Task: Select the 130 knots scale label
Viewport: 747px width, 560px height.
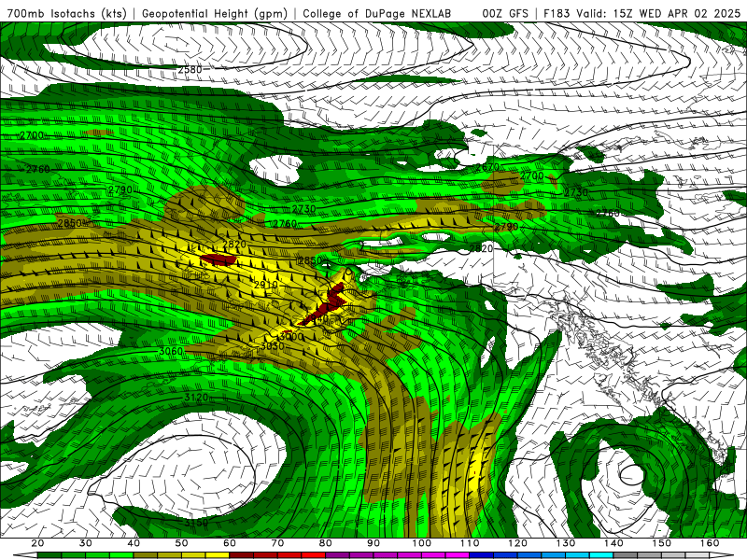Action: (566, 543)
